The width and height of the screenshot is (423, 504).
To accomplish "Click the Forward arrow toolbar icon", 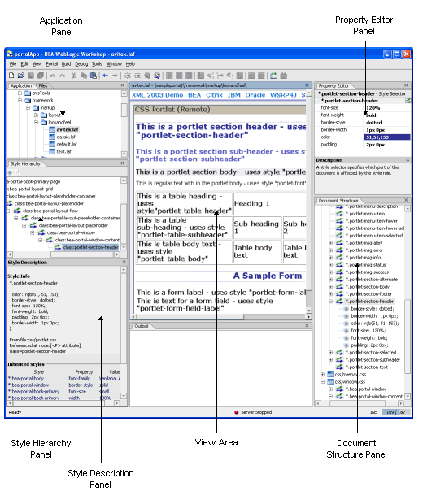I will [115, 76].
